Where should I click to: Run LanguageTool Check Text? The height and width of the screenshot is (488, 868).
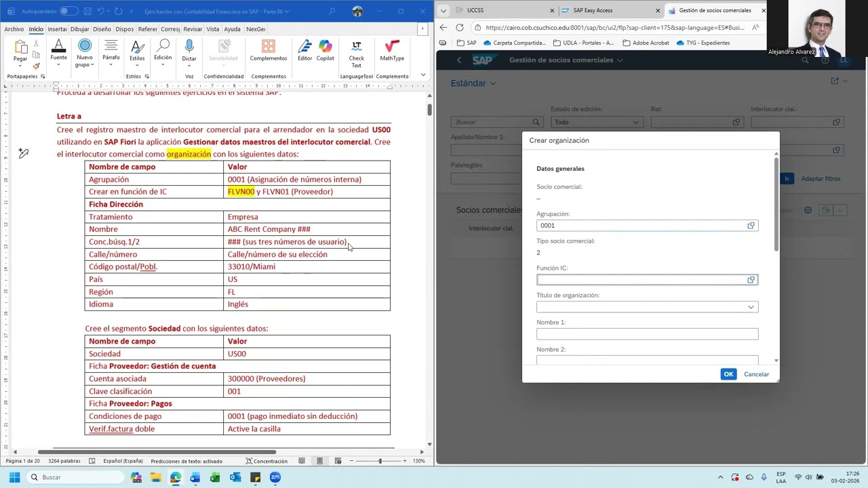(357, 54)
